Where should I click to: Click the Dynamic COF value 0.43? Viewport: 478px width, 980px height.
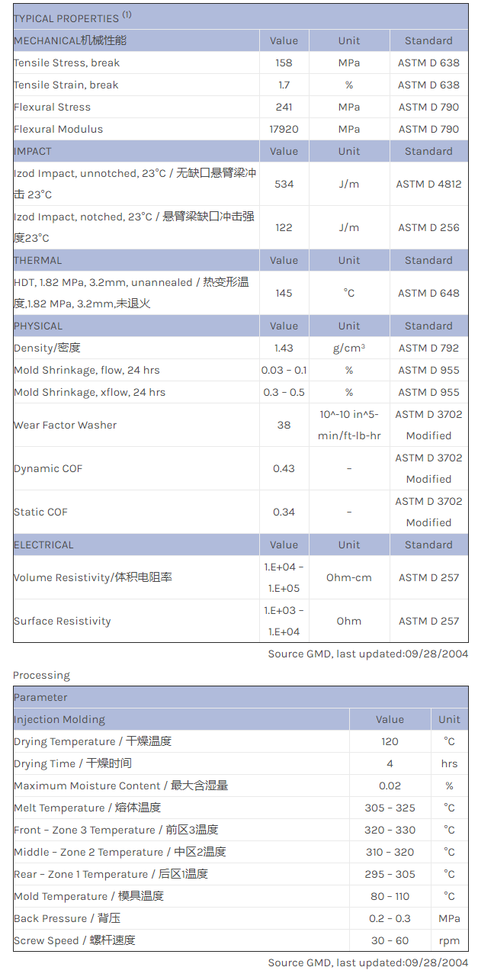click(x=284, y=468)
